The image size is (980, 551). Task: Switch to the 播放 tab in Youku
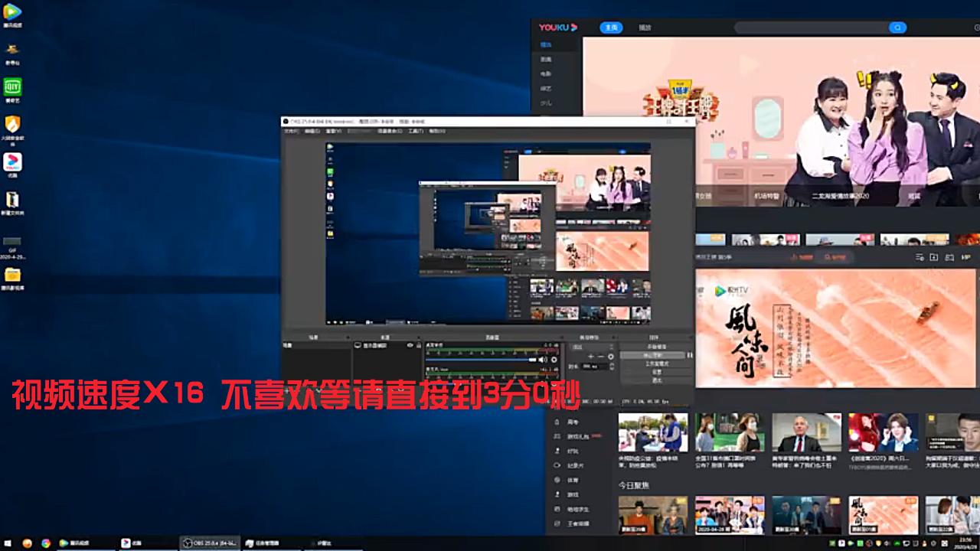click(645, 28)
